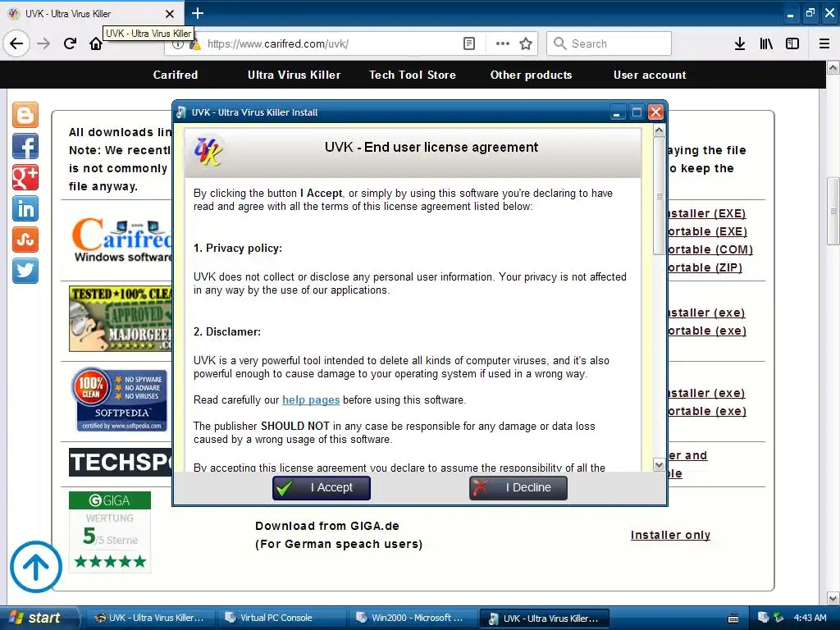Click the I Decline button
The width and height of the screenshot is (840, 630).
(518, 487)
